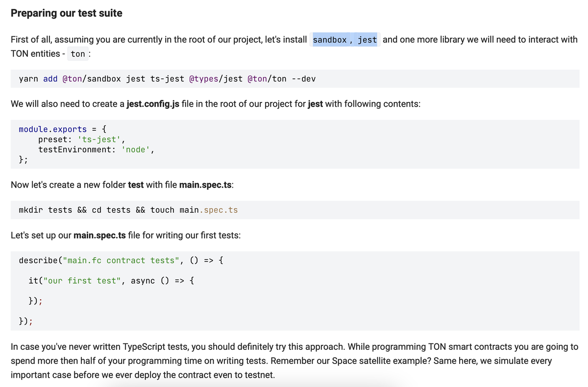The width and height of the screenshot is (588, 387).
Task: Click the highlighted "sandbox, jest" text
Action: click(344, 40)
